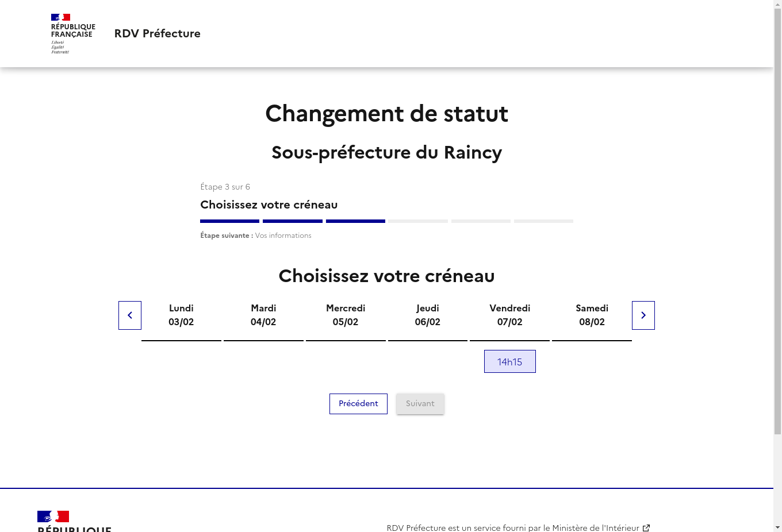This screenshot has height=532, width=782.
Task: Select the 14h15 time slot
Action: (x=510, y=361)
